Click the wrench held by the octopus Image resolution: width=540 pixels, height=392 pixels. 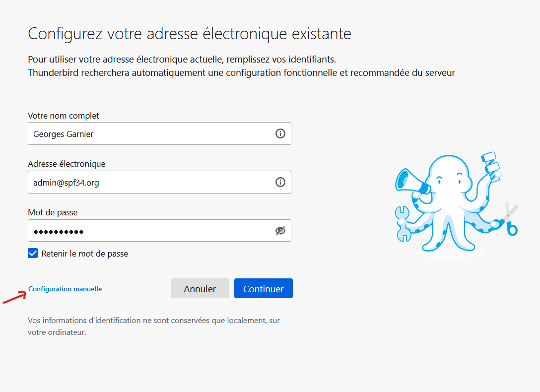point(403,224)
